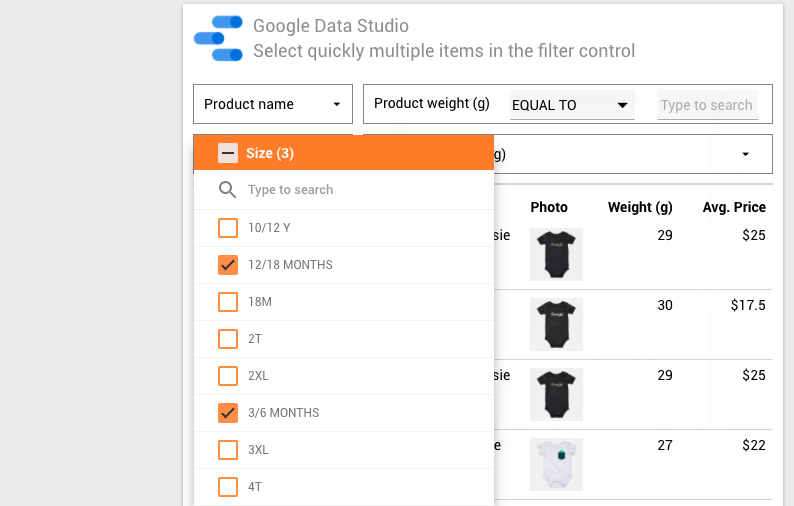The image size is (794, 506).
Task: Open the Product name dropdown
Action: [x=273, y=104]
